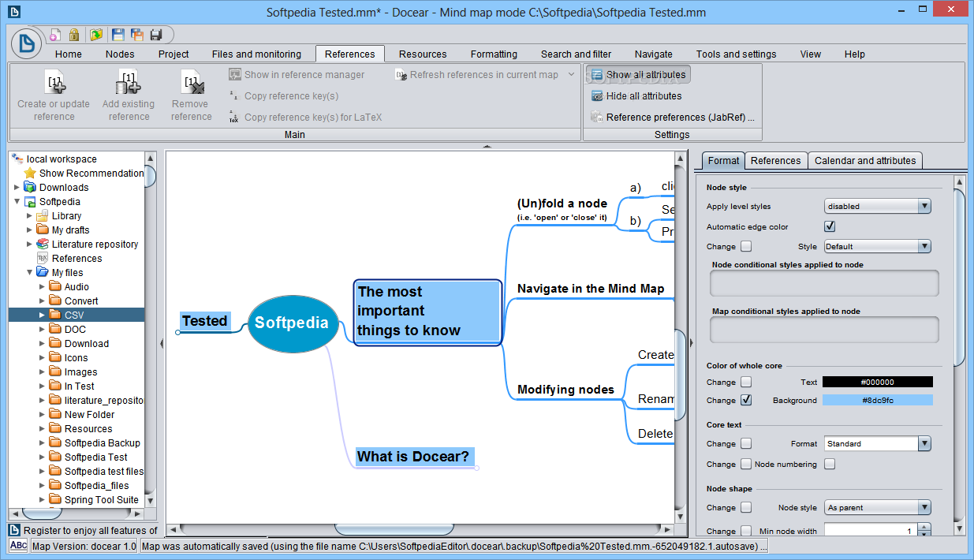
Task: Click the Docear icon beside Register message
Action: (15, 531)
